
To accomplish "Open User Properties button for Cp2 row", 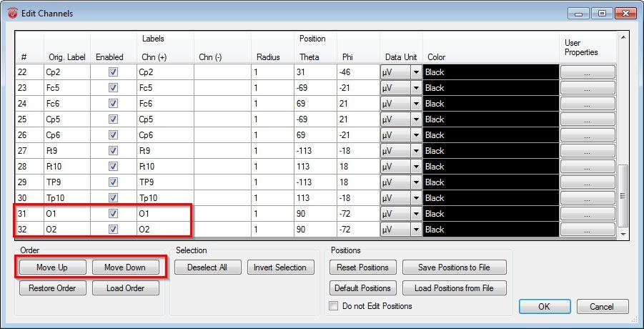I will [x=588, y=72].
